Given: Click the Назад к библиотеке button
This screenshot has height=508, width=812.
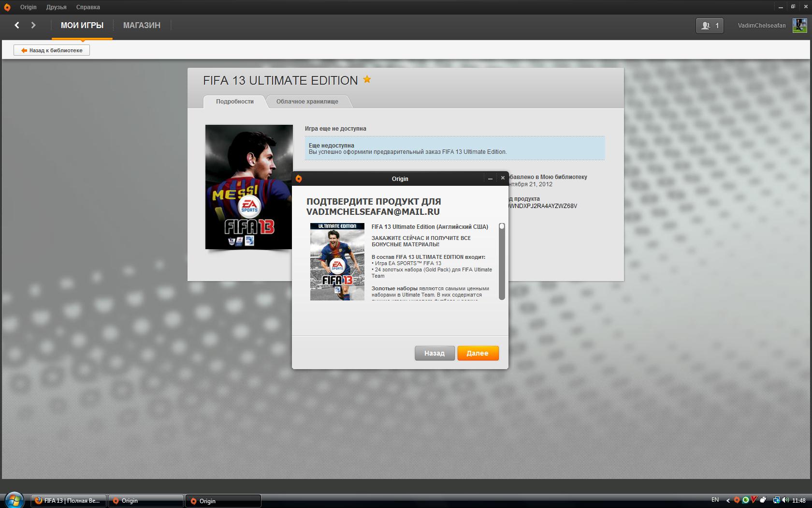Looking at the screenshot, I should [52, 50].
